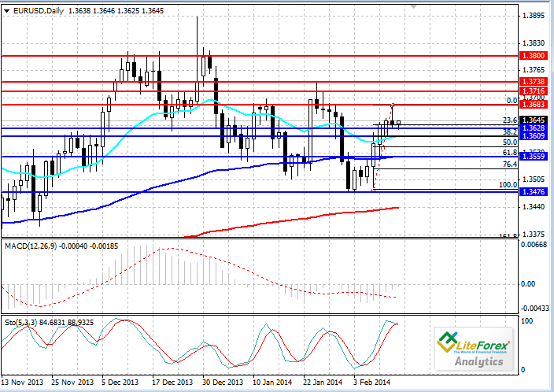Viewport: 554px width, 392px height.
Task: Select the red 1.3716 price label
Action: tap(534, 91)
